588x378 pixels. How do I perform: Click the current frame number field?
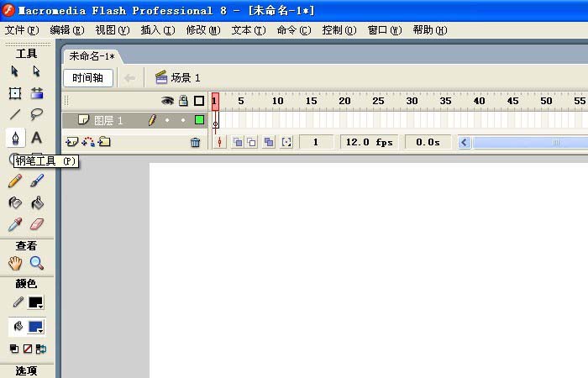tap(316, 142)
